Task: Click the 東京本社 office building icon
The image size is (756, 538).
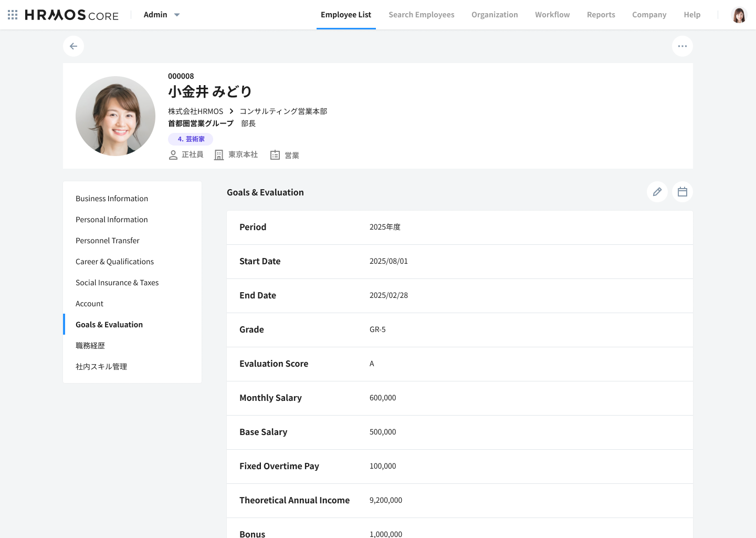Action: coord(219,155)
